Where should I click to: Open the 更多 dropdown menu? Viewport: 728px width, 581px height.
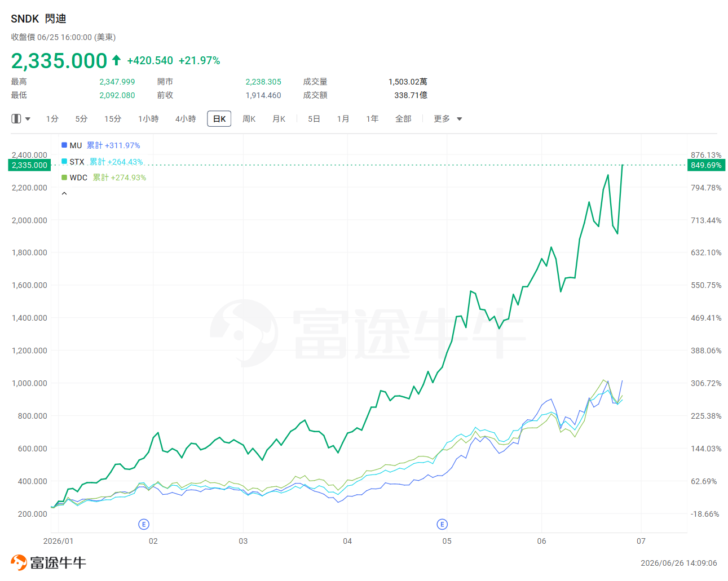[x=448, y=119]
